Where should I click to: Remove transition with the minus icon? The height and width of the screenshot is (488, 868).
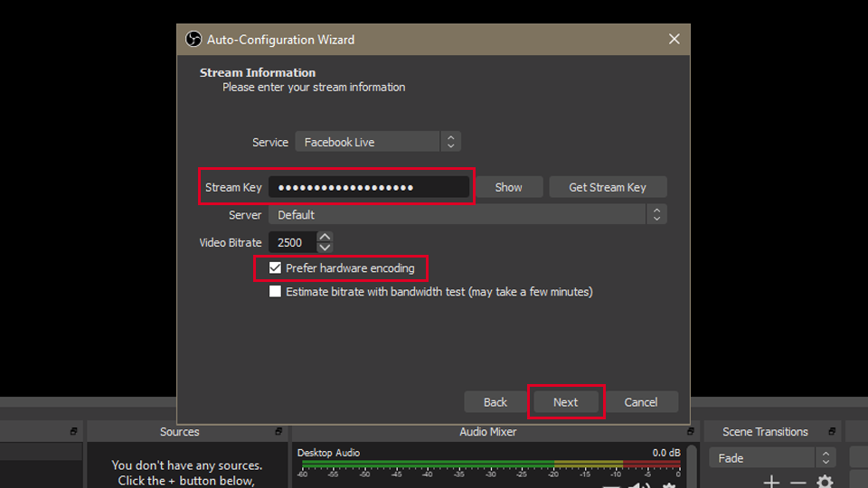point(797,482)
